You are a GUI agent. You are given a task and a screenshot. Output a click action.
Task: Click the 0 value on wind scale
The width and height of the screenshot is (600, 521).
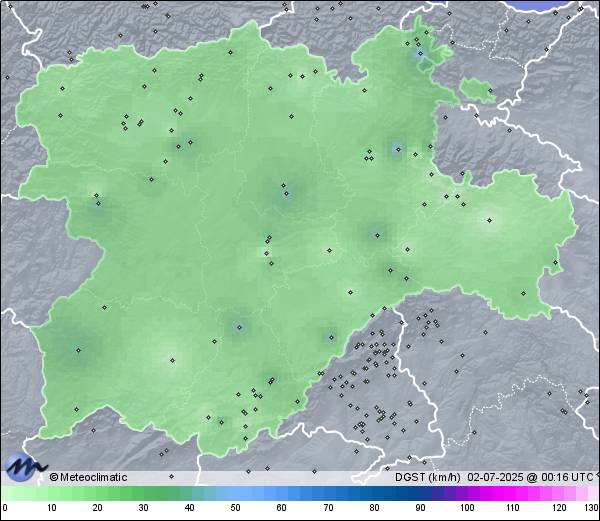[5, 508]
